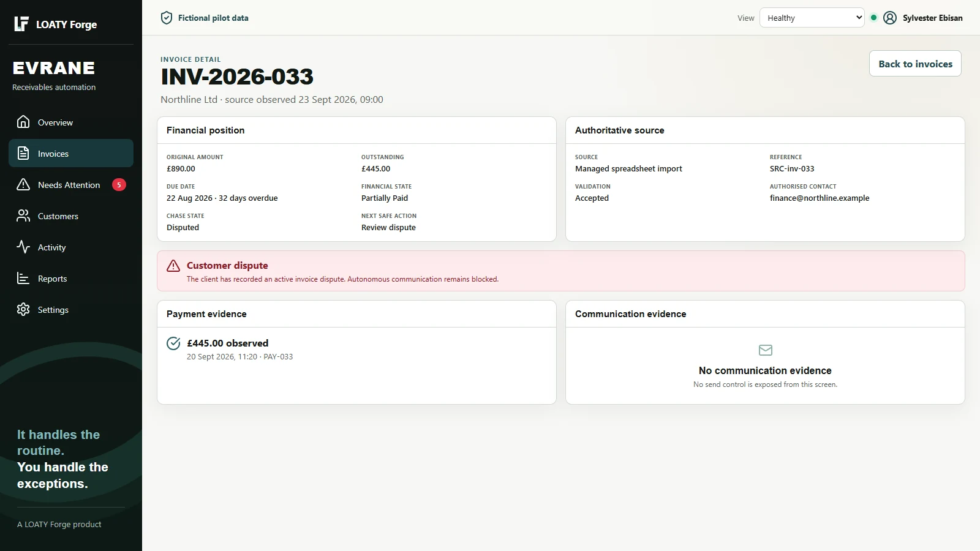Click the Back to invoices button
This screenshot has width=980, height=551.
pyautogui.click(x=915, y=64)
